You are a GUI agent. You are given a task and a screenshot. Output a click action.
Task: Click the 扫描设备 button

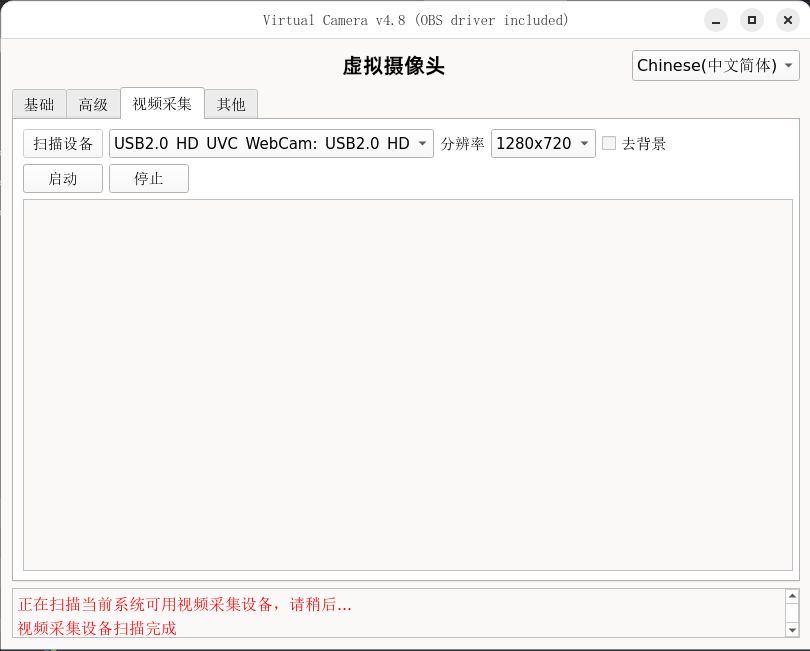pyautogui.click(x=63, y=144)
